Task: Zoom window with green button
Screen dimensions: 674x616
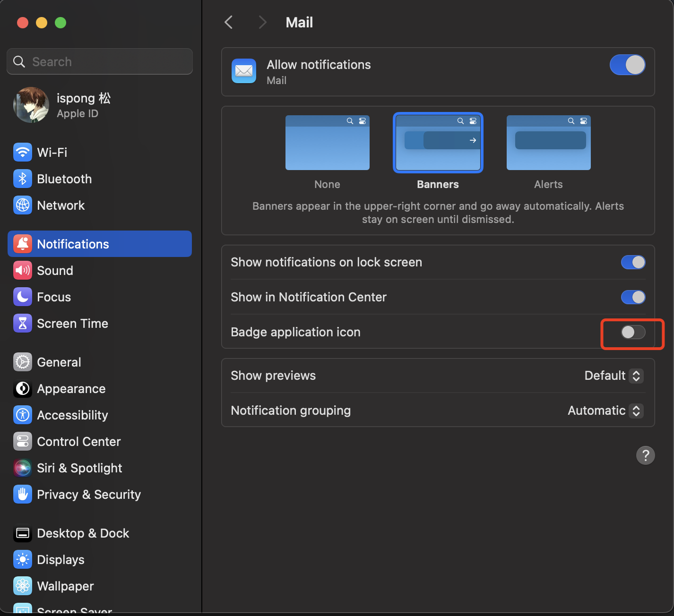Action: pyautogui.click(x=60, y=23)
